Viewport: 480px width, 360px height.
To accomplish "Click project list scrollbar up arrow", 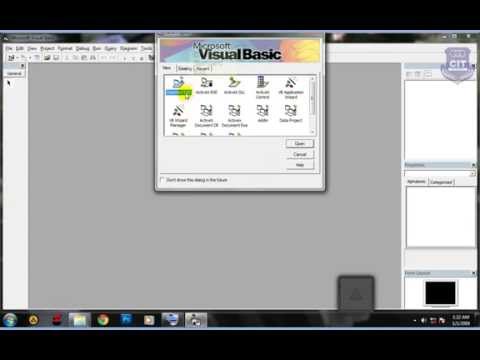I will click(312, 79).
